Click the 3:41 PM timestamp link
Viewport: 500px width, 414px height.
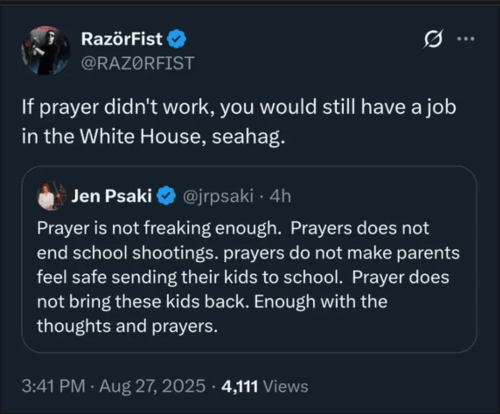[53, 386]
